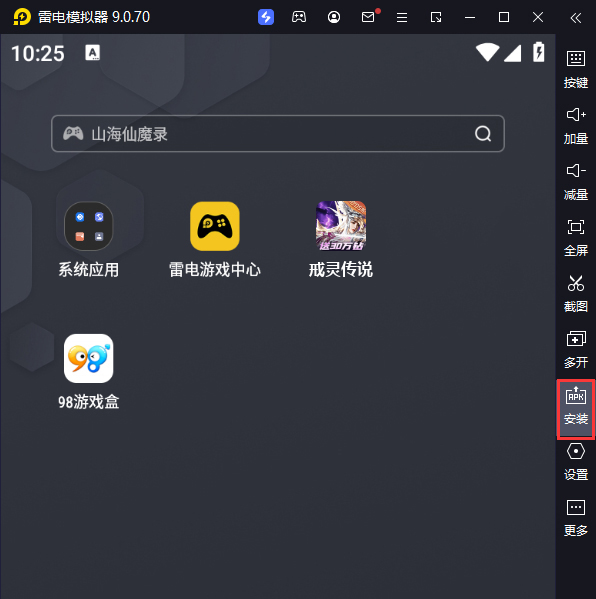Click the magnifier search button

point(483,134)
